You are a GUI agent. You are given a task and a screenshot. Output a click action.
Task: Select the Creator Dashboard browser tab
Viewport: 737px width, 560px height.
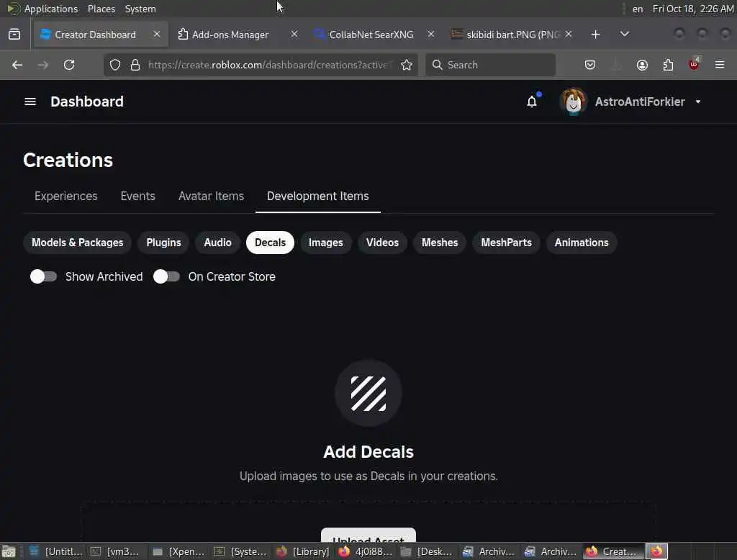coord(95,35)
